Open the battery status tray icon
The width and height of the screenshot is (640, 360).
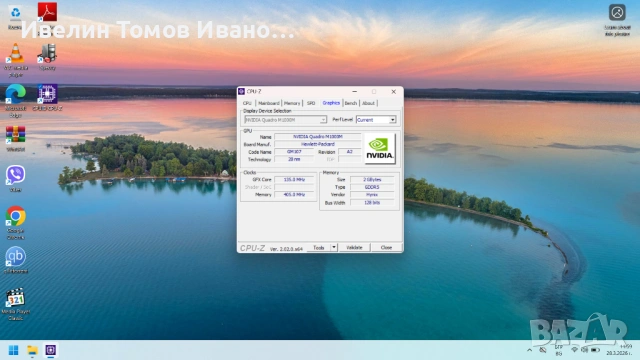pyautogui.click(x=596, y=350)
